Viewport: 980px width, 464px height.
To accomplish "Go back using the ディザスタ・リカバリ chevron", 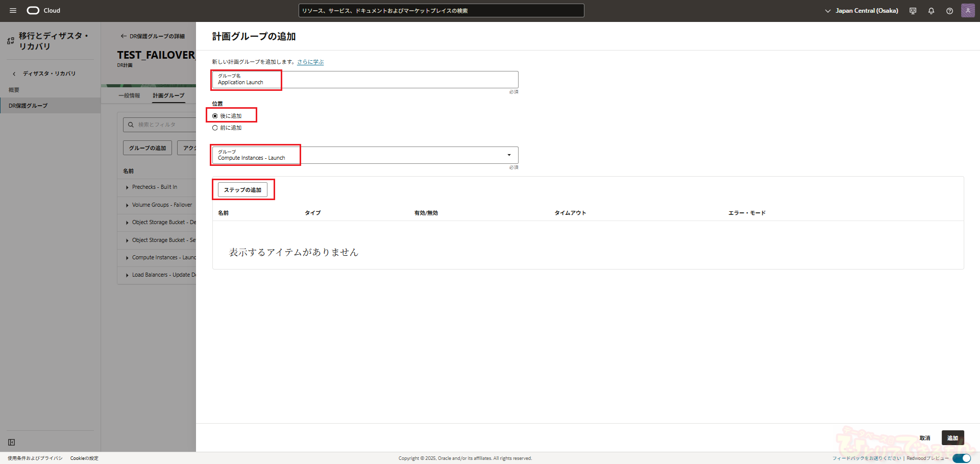I will [x=14, y=74].
